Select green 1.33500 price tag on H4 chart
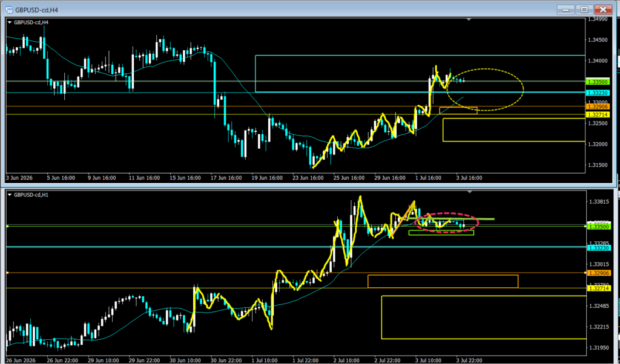620x364 pixels. pos(598,82)
